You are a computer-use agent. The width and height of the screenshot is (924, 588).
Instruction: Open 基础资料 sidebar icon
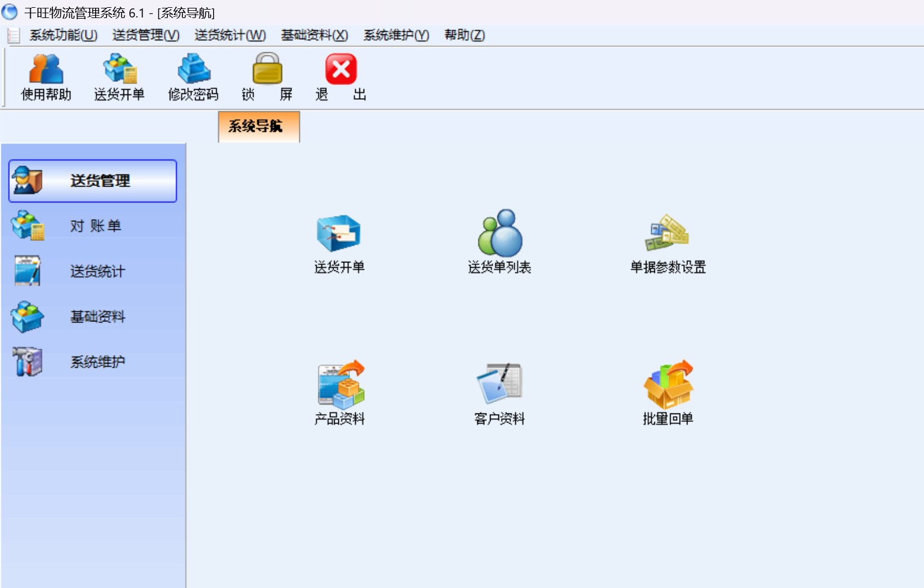(28, 317)
